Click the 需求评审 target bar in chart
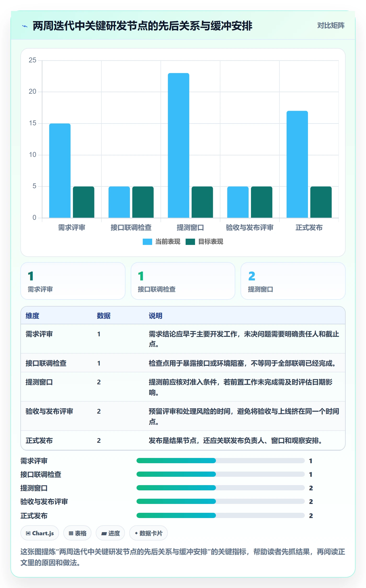Screen dimensions: 366x588 84,202
